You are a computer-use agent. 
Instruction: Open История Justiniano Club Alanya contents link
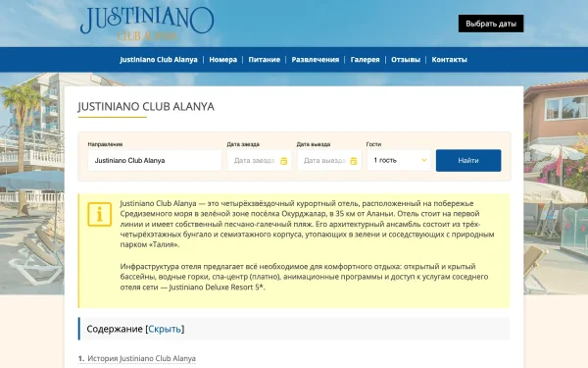[141, 358]
